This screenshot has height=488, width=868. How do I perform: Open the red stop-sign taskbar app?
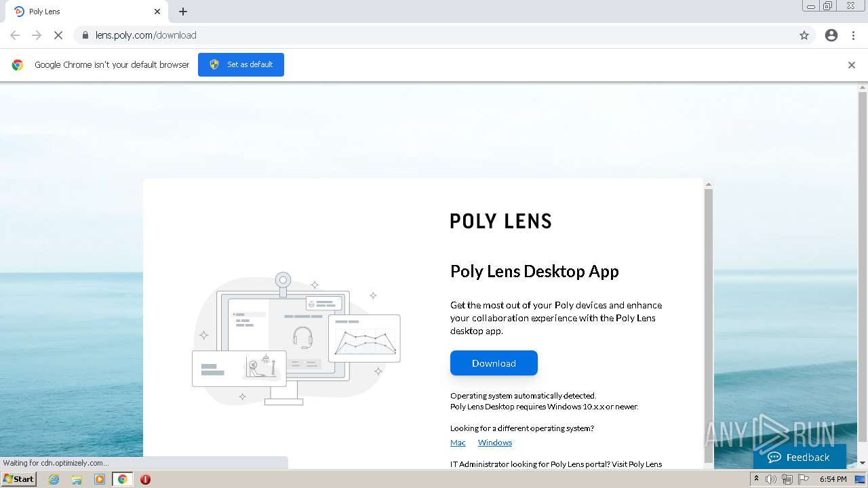(x=145, y=479)
